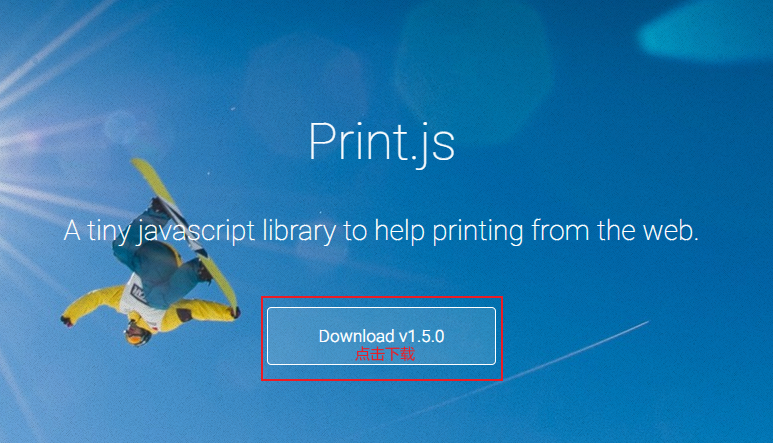Click the word "javascript" in the tagline
This screenshot has width=773, height=443.
coord(196,231)
